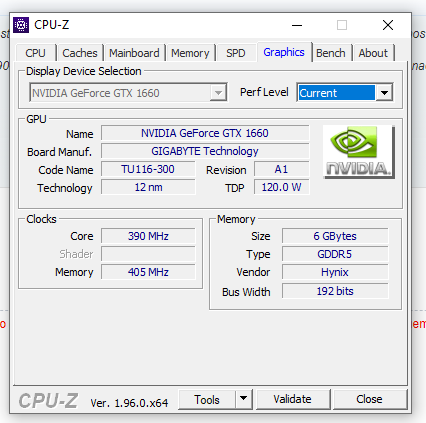
Task: Click the Hynix vendor value
Action: point(335,272)
